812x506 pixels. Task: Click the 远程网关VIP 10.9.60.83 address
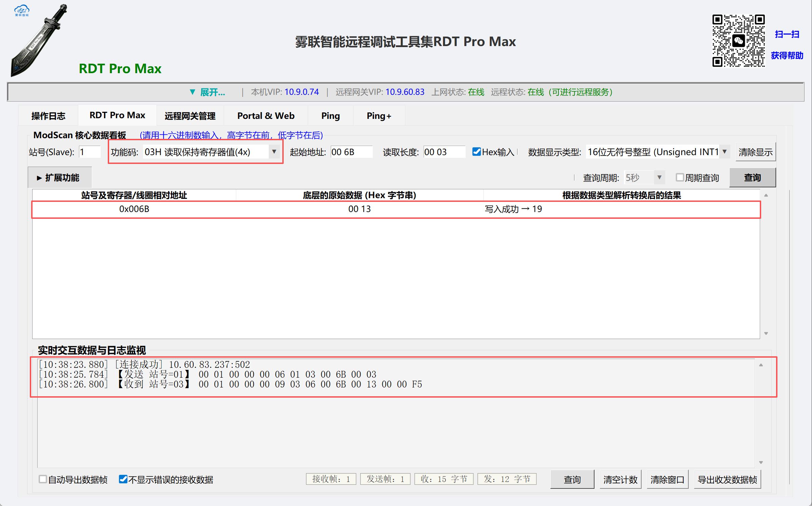click(x=405, y=92)
